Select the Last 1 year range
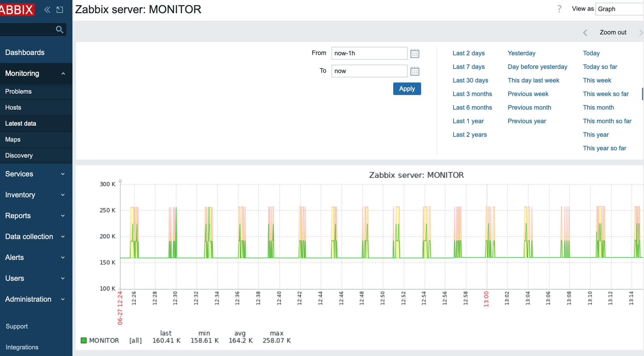 [x=468, y=121]
